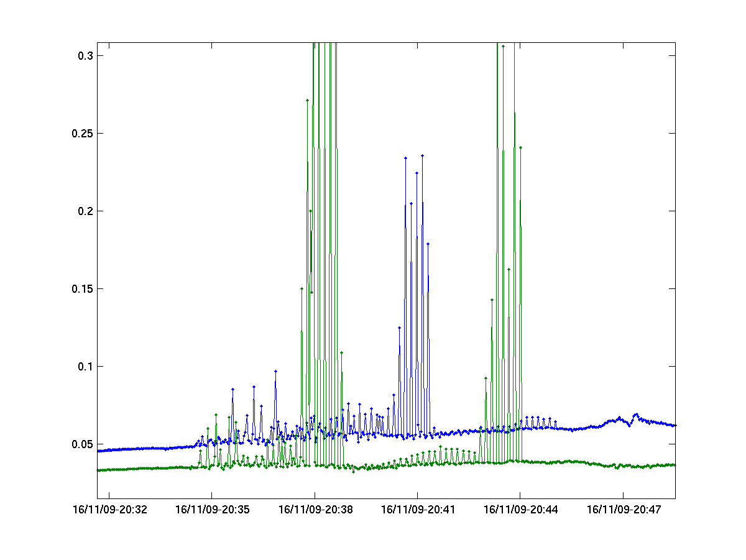Click the x-axis label 16/11/09-20:32
The width and height of the screenshot is (746, 560).
pos(109,510)
